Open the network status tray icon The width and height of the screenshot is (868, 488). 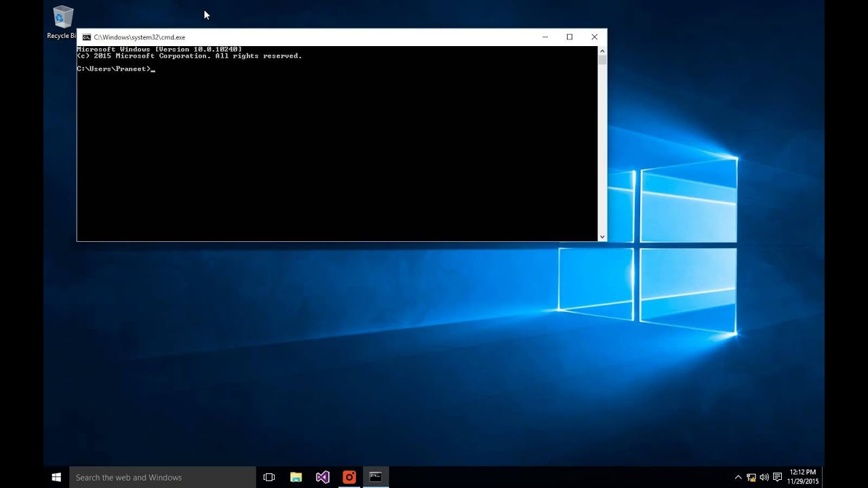pos(751,477)
